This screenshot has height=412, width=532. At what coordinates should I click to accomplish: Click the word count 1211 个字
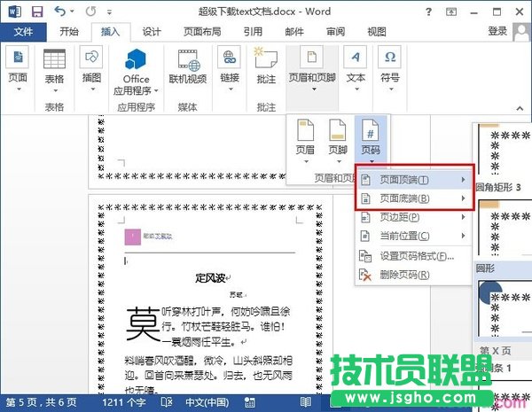tap(124, 402)
